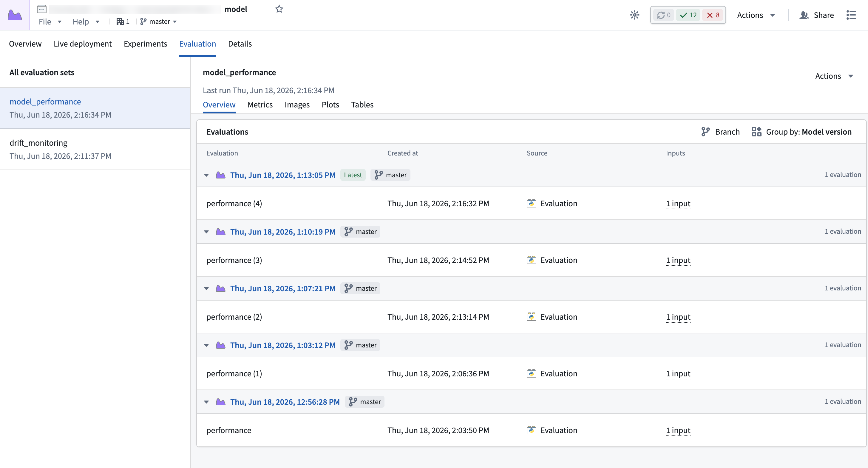The width and height of the screenshot is (868, 468).
Task: Click Evaluation source icon for plain performance row
Action: (x=531, y=430)
